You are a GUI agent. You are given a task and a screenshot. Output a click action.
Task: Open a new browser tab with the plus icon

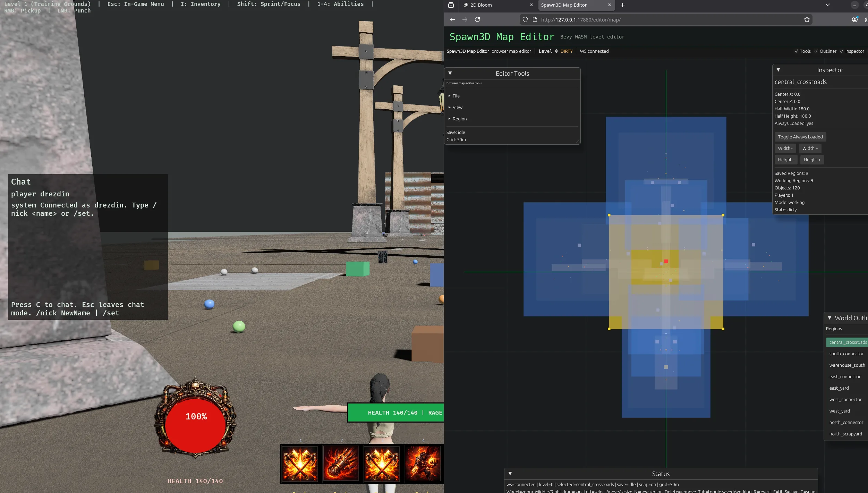[623, 5]
